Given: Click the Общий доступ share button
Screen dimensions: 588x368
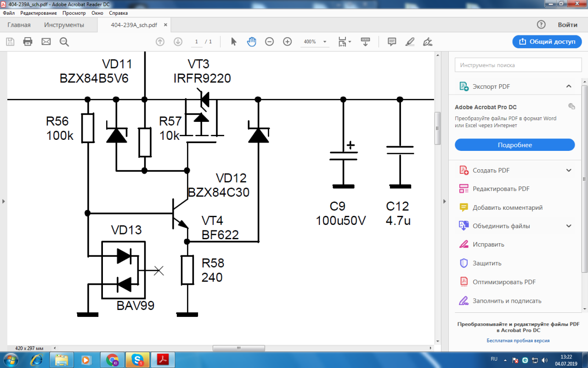Looking at the screenshot, I should 547,42.
